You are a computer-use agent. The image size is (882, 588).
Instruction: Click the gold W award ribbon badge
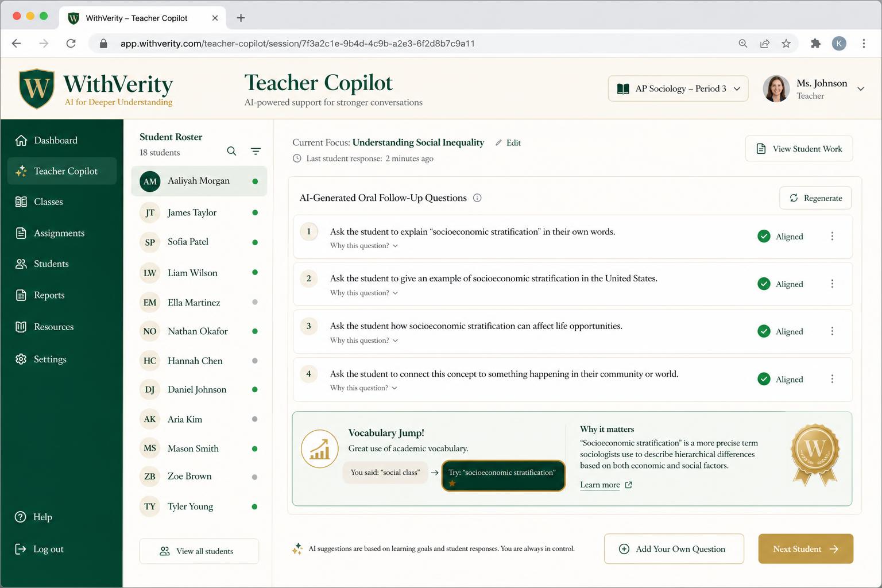(815, 455)
